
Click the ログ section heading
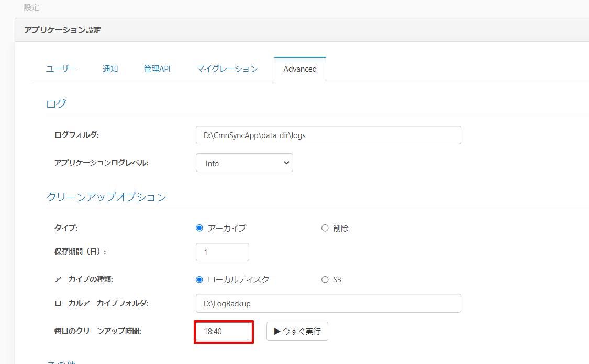pyautogui.click(x=56, y=104)
